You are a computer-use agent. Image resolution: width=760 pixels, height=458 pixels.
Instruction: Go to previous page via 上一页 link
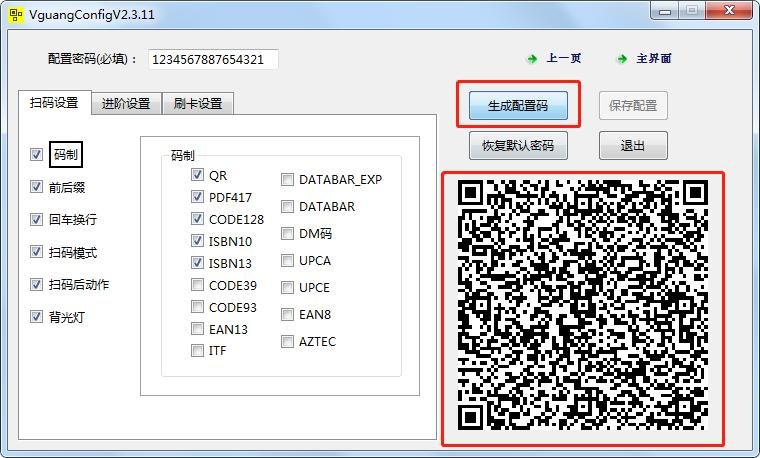pos(564,59)
